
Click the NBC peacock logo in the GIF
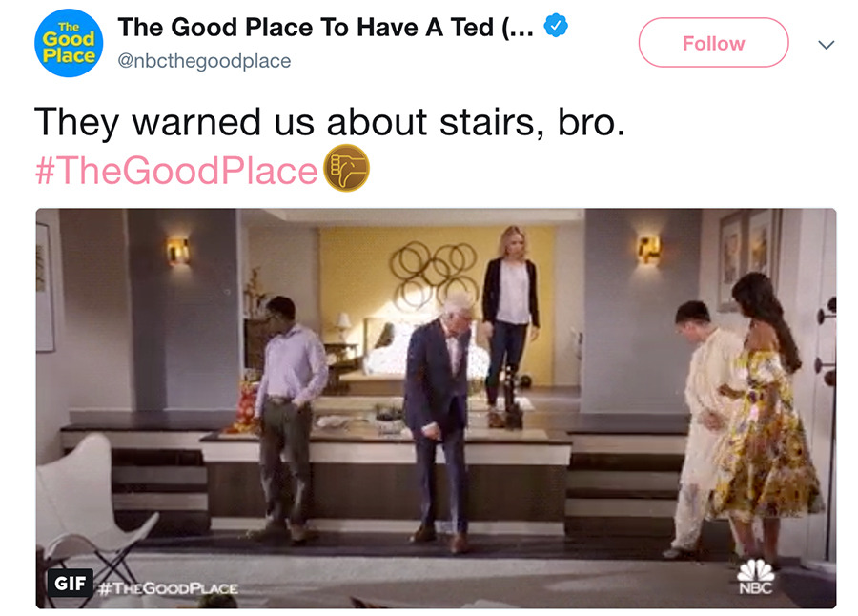pyautogui.click(x=755, y=577)
